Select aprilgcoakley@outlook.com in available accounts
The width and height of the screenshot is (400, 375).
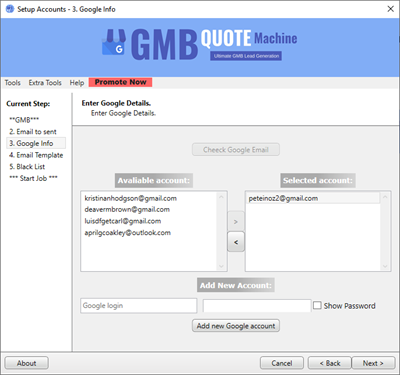[x=128, y=233]
